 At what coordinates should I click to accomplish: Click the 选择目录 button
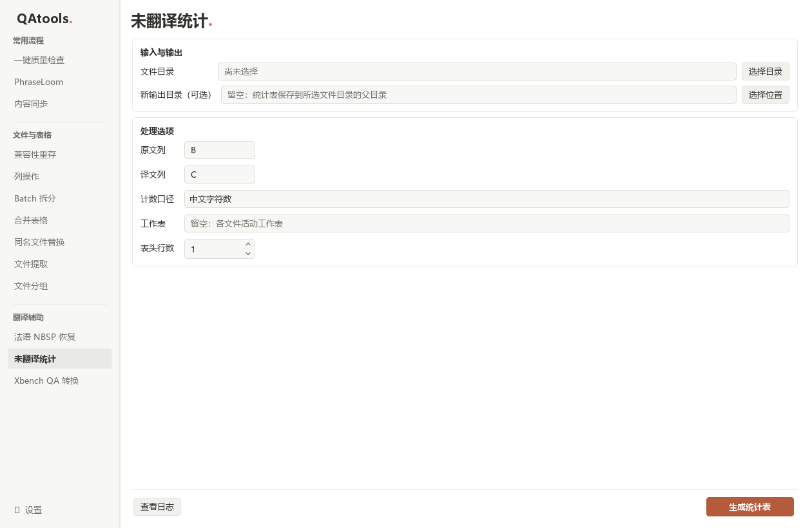pyautogui.click(x=765, y=71)
